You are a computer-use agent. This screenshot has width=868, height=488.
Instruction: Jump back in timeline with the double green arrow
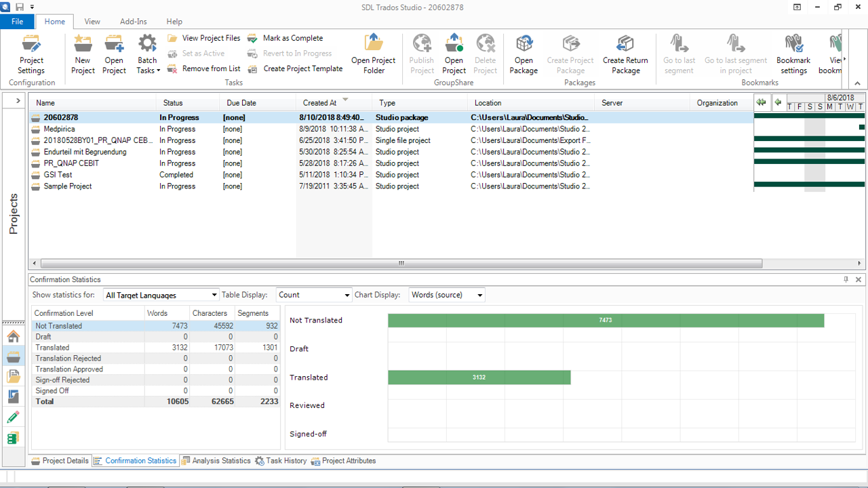[x=762, y=102]
